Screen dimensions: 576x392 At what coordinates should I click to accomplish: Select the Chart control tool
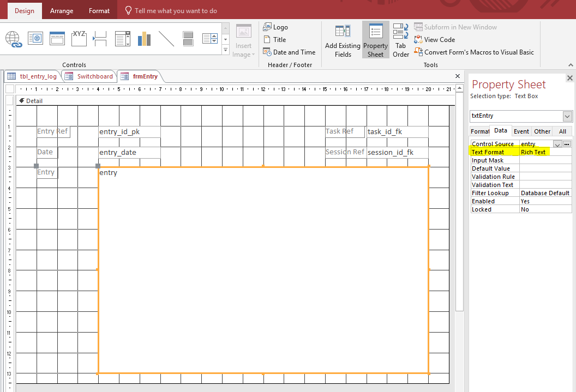coord(143,38)
